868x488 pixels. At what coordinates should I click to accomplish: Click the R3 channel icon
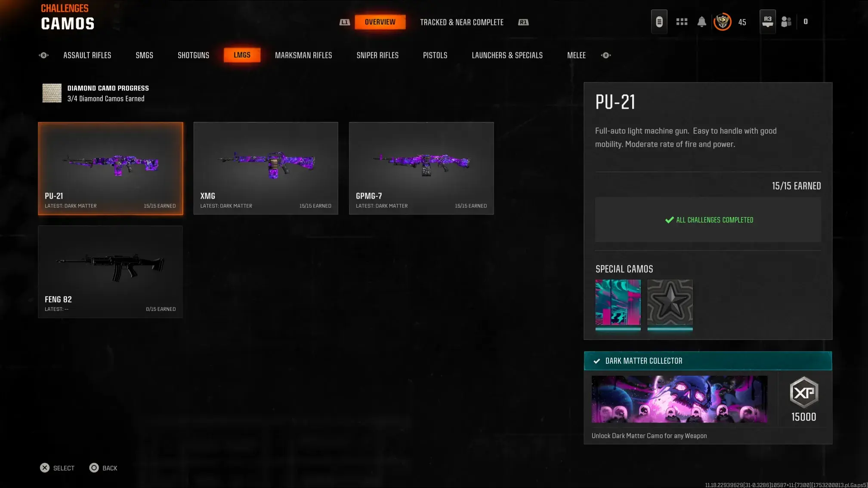tap(767, 21)
